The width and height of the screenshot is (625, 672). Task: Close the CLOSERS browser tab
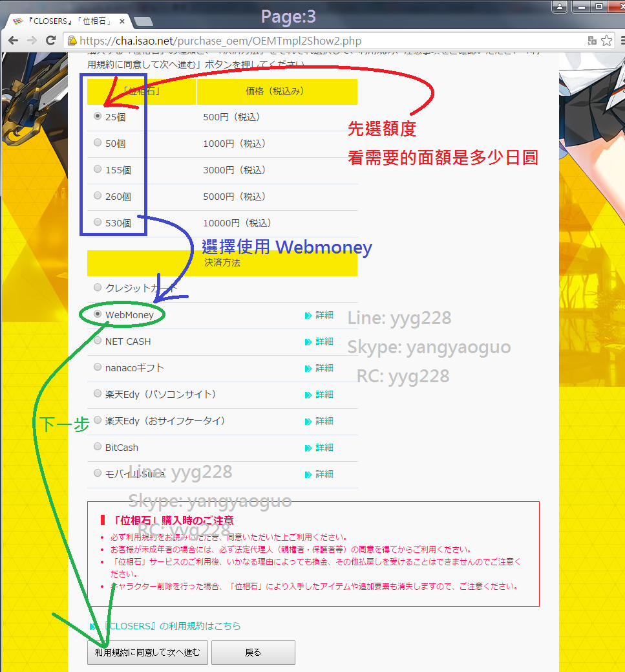122,21
